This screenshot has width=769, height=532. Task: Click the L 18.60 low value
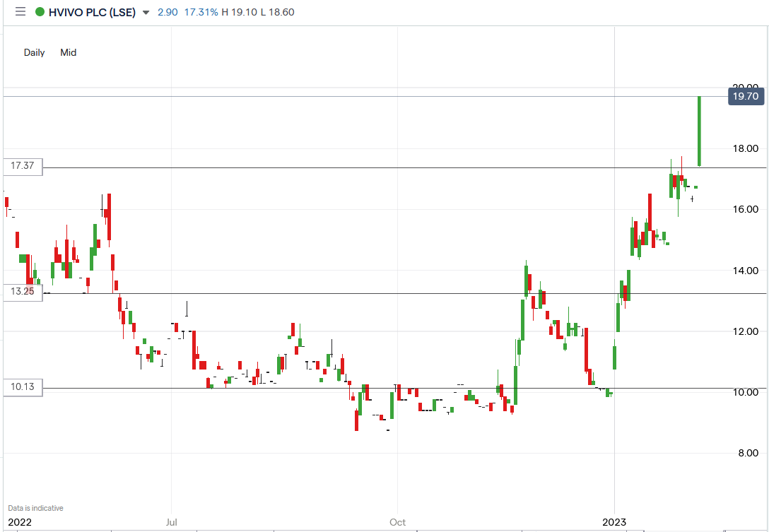coord(278,12)
